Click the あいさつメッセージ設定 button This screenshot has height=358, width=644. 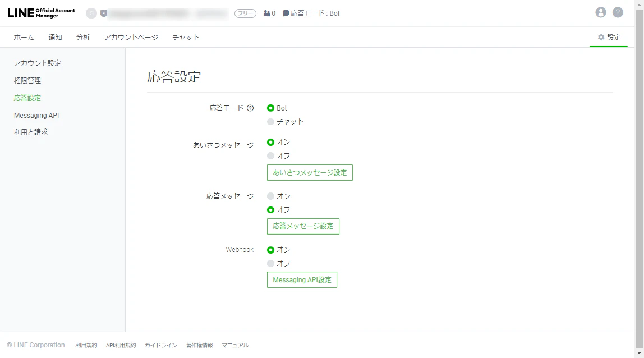point(310,173)
